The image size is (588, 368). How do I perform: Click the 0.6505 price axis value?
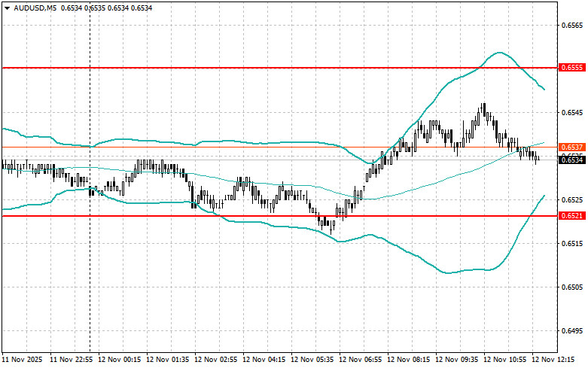572,287
